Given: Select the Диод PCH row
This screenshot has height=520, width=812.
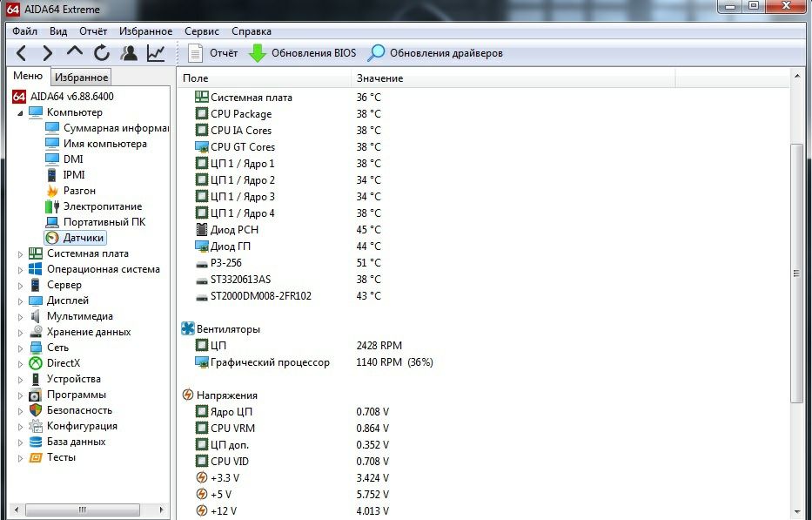Looking at the screenshot, I should tap(484, 230).
